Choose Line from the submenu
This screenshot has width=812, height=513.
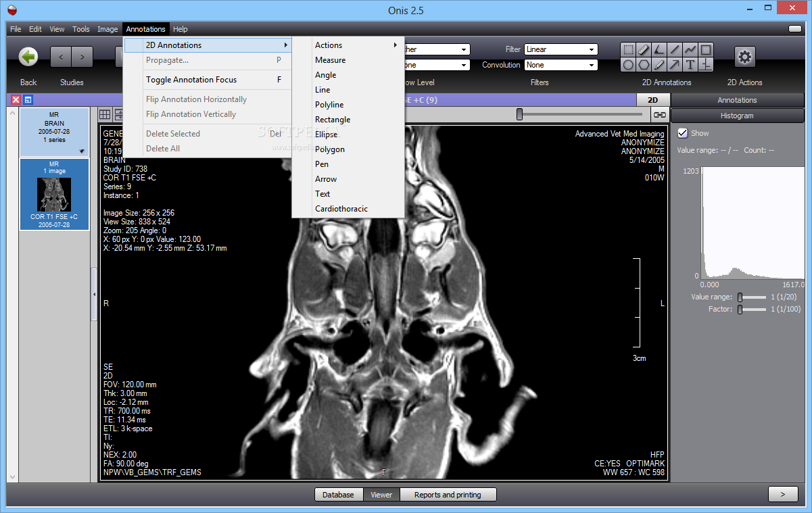point(348,90)
